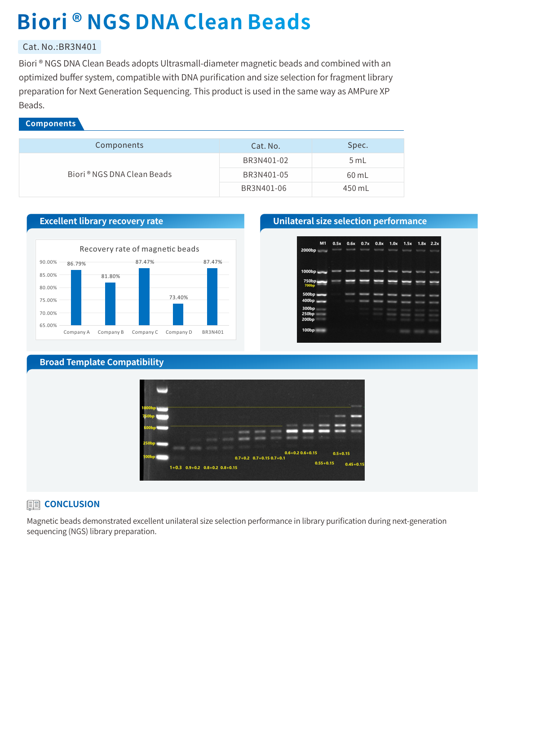Select the 450 mL spec cell

356,189
